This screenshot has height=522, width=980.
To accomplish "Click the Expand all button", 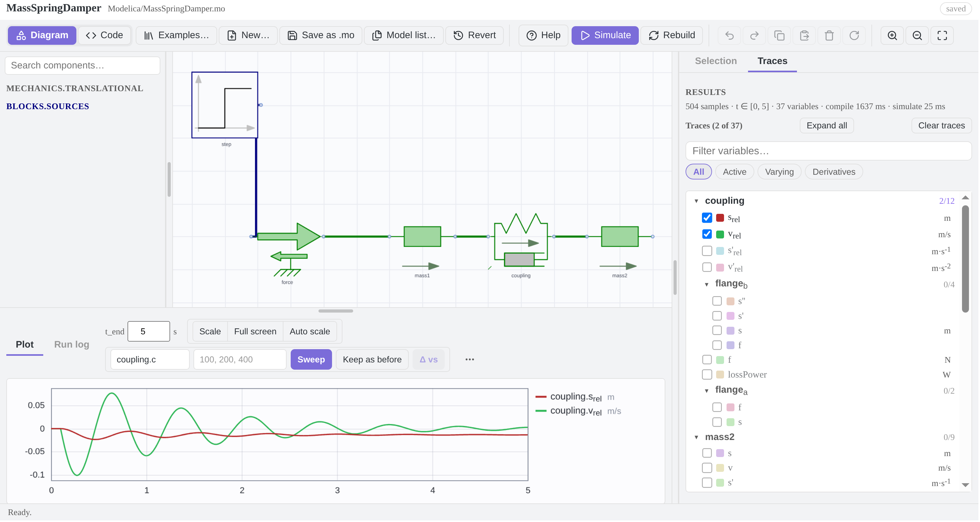I will point(827,126).
